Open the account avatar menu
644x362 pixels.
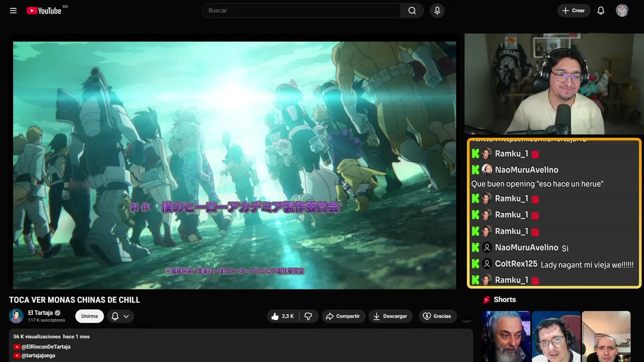pos(622,11)
